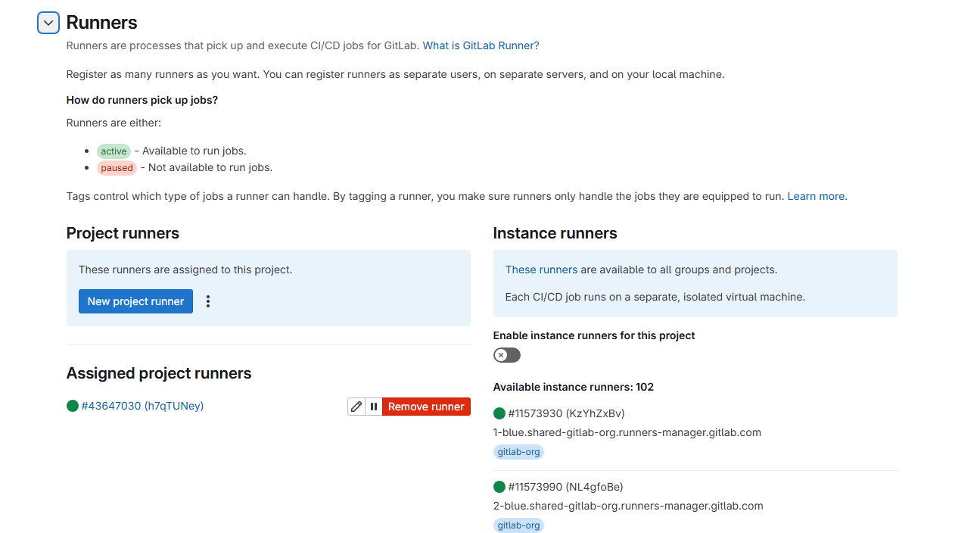Open the Learn more link
980x533 pixels.
point(816,196)
